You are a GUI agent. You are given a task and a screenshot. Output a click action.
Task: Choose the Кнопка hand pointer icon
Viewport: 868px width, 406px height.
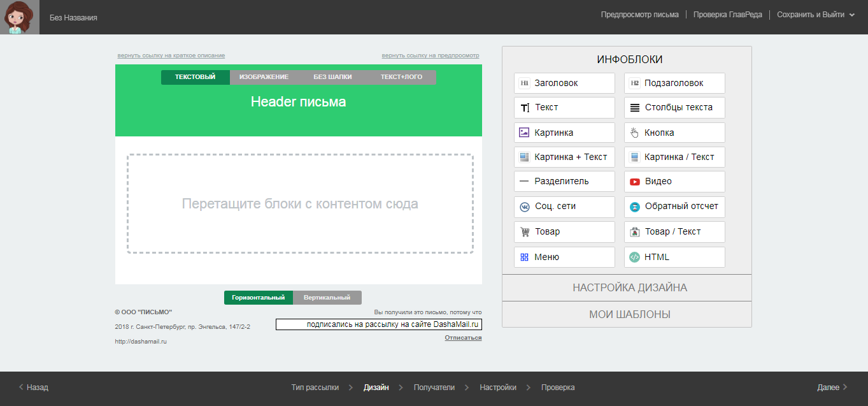pos(634,133)
